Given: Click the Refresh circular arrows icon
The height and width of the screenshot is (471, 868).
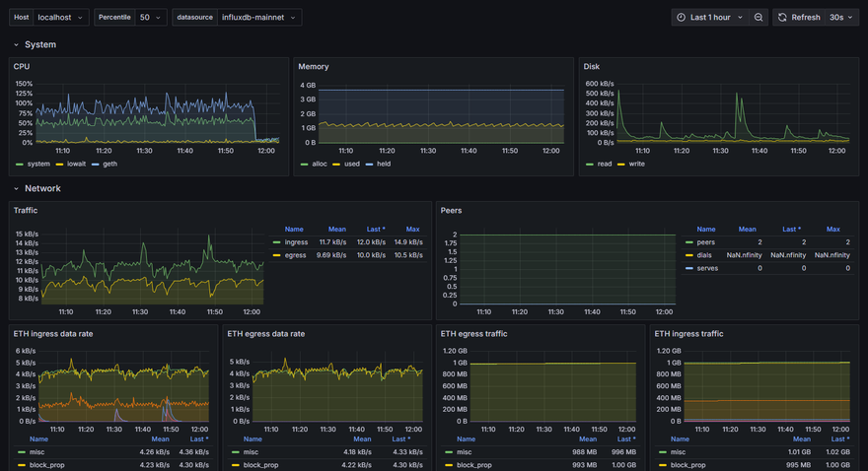Looking at the screenshot, I should pos(782,18).
